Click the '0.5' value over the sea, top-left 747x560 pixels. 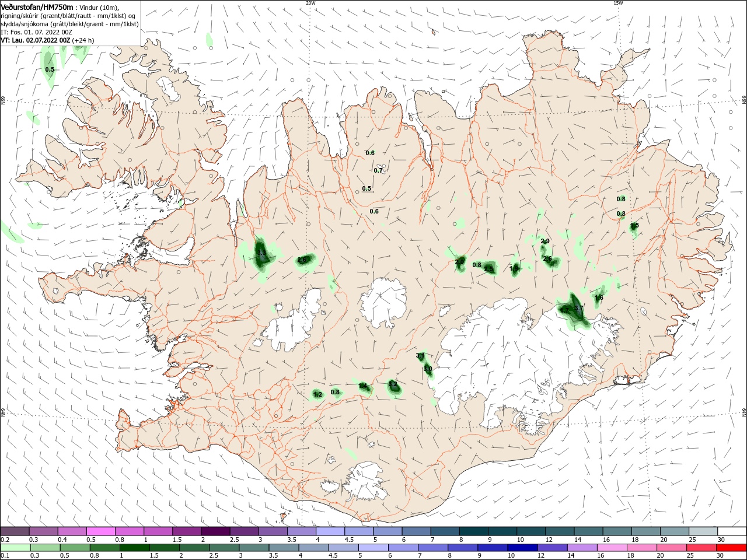tap(50, 69)
